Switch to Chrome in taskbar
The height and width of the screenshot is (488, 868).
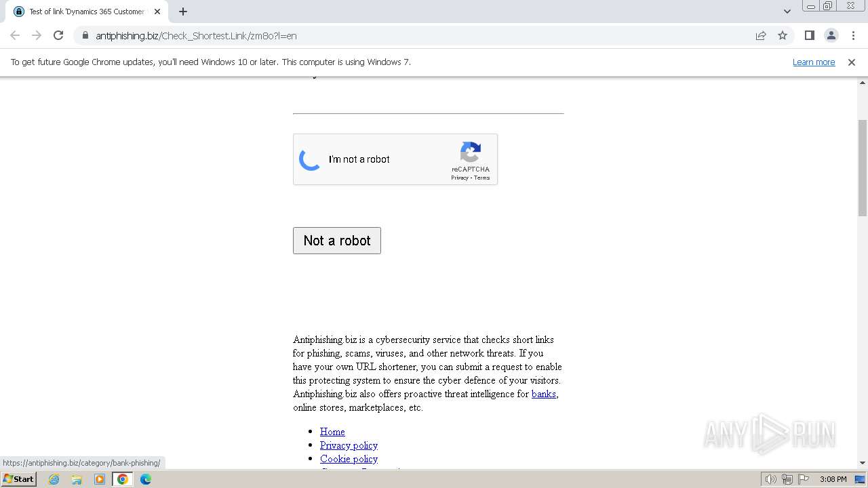(x=123, y=479)
